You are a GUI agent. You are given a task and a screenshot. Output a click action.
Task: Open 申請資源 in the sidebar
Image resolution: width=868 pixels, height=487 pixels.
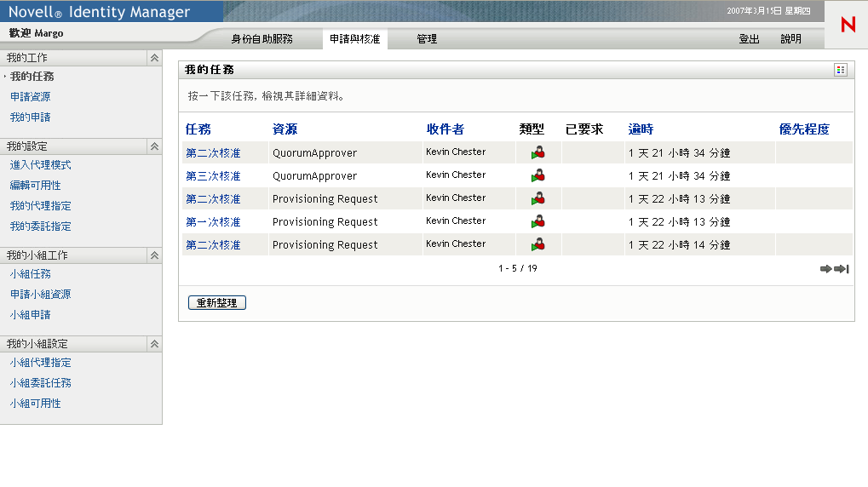pyautogui.click(x=31, y=97)
